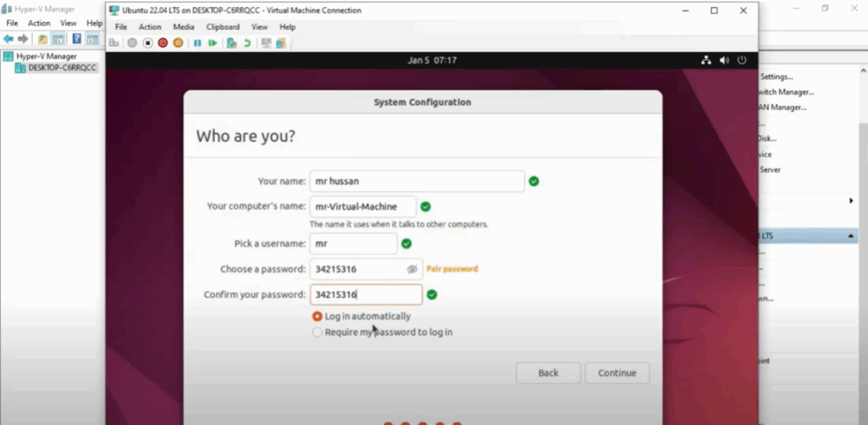Click the green Reset toolbar icon
The height and width of the screenshot is (425, 868).
pyautogui.click(x=213, y=42)
